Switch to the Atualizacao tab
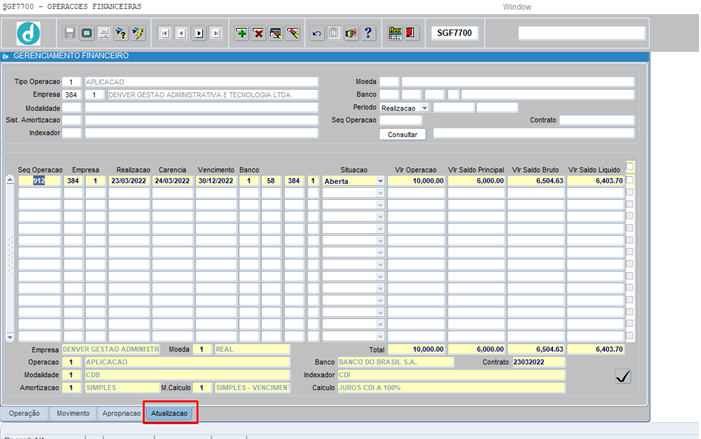The height and width of the screenshot is (439, 701). (x=169, y=412)
